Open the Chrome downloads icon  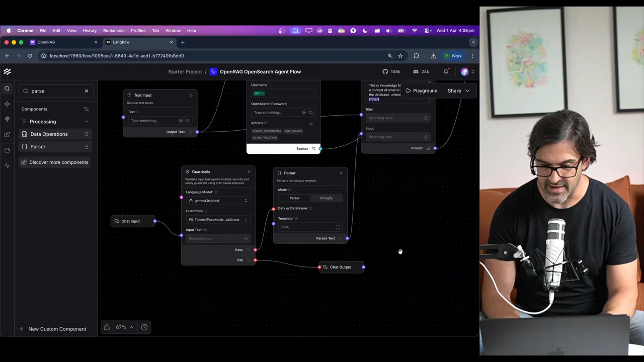(x=433, y=56)
